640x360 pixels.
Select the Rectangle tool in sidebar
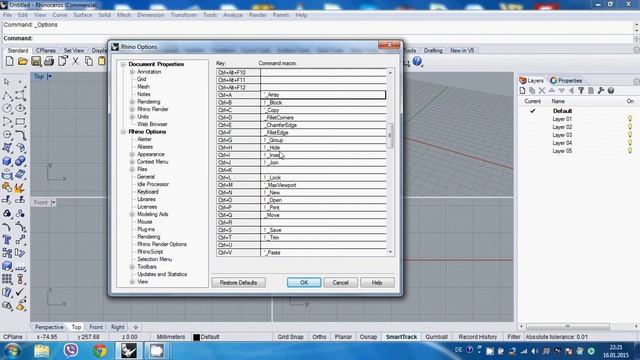20,122
